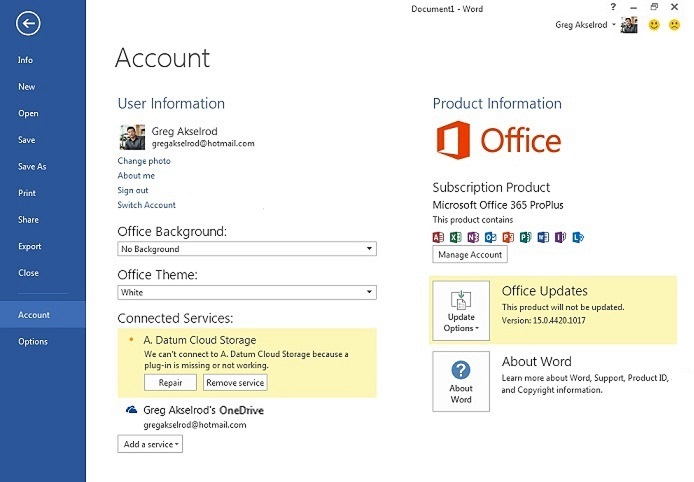Expand the Add a service menu

tap(150, 444)
